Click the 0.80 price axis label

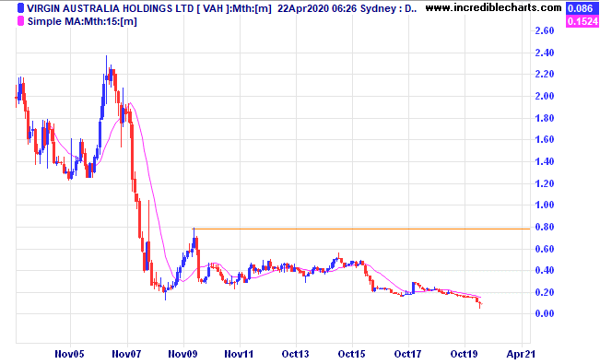point(545,227)
